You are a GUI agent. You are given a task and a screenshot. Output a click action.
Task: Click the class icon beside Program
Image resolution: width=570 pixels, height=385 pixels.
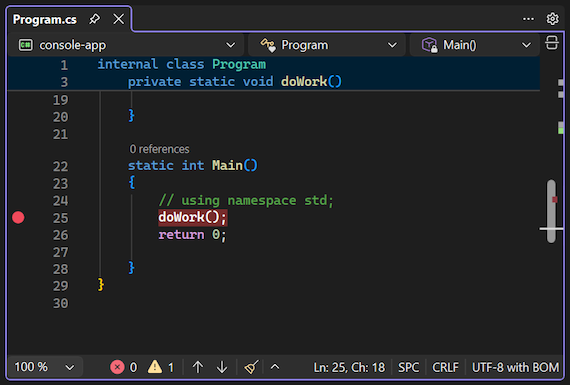coord(268,45)
